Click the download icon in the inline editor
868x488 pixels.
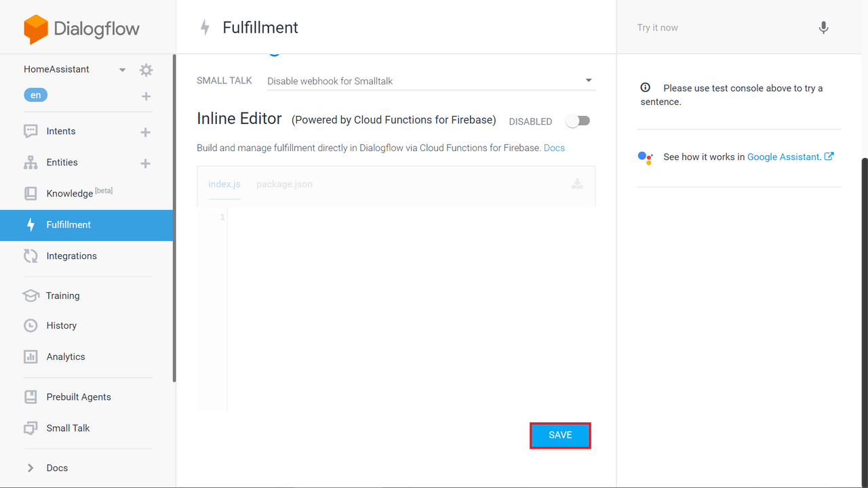click(577, 184)
